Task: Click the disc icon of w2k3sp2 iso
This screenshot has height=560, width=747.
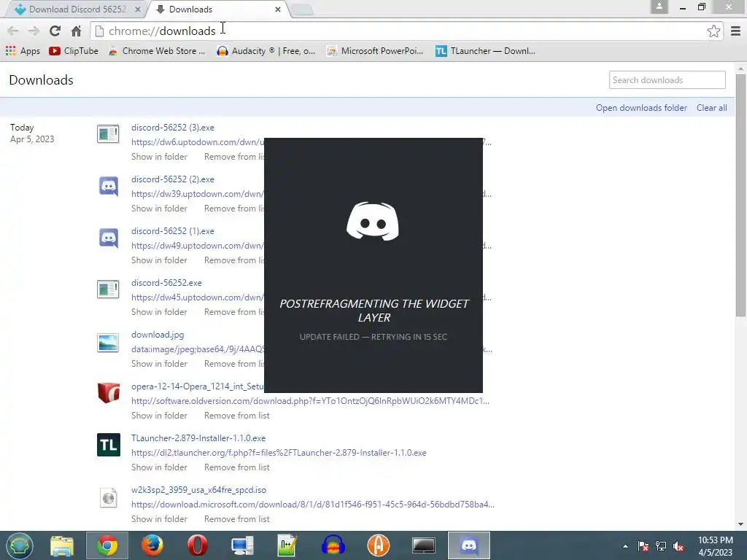Action: (x=109, y=498)
